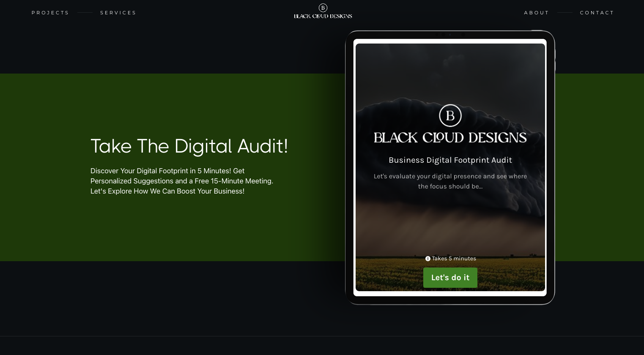Select the circular 'B' emblem inside the audit form
Screen dimensions: 644x355
coord(450,115)
